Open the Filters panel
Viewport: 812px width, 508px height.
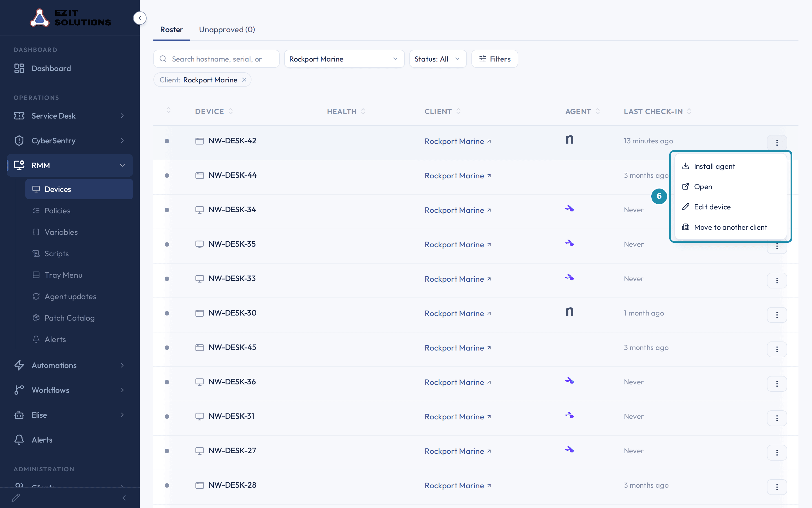click(495, 59)
